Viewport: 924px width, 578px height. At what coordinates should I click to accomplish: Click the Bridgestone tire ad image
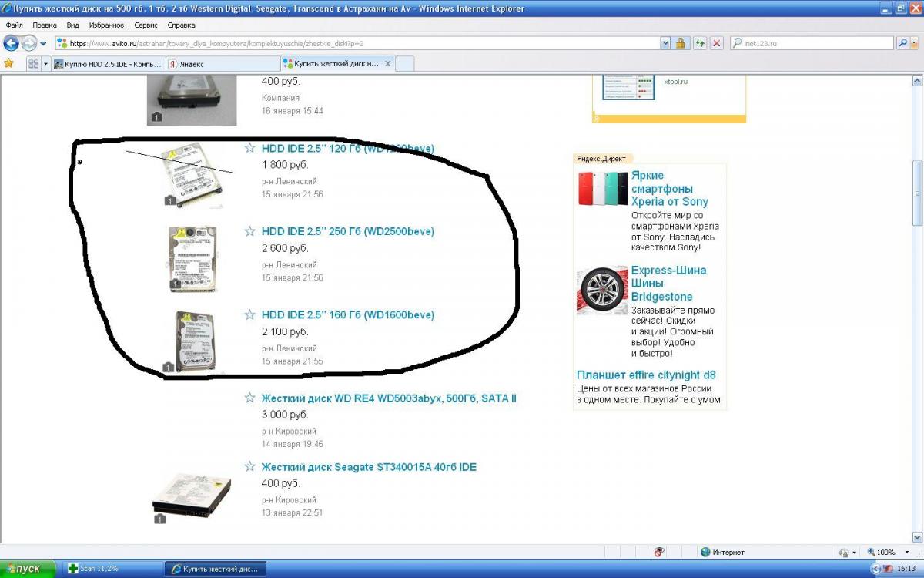click(602, 291)
